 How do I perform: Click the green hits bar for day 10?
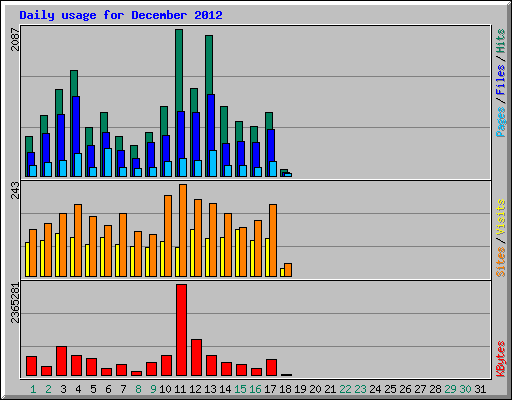tap(164, 121)
